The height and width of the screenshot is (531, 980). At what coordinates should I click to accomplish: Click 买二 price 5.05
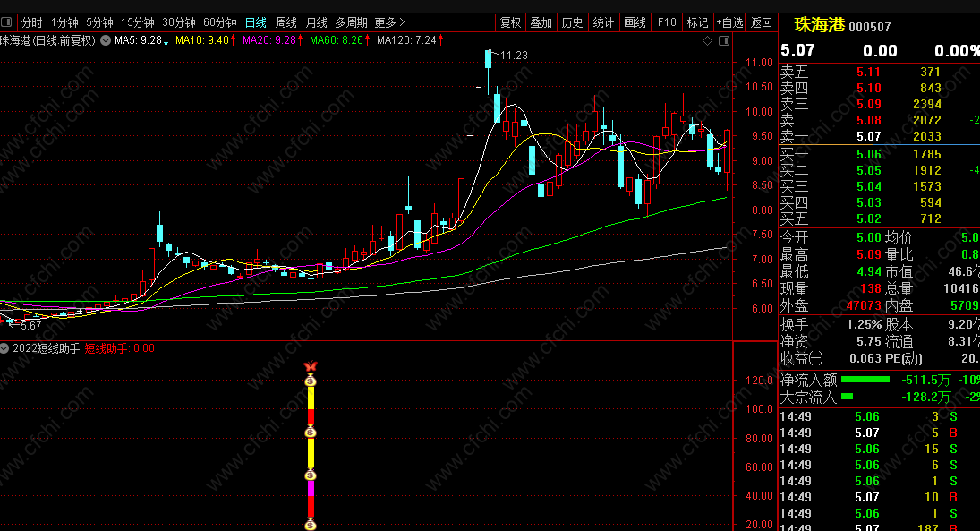point(869,171)
